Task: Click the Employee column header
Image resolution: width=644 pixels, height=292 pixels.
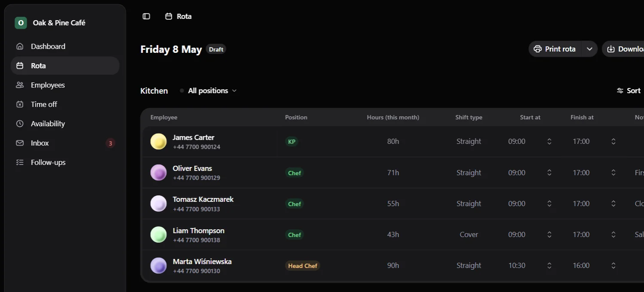Action: click(x=164, y=117)
